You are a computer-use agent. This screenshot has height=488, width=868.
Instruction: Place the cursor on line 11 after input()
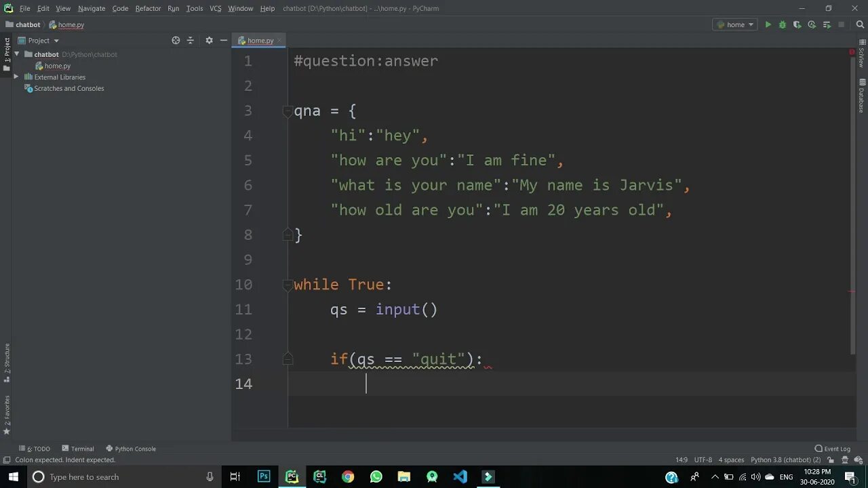439,310
